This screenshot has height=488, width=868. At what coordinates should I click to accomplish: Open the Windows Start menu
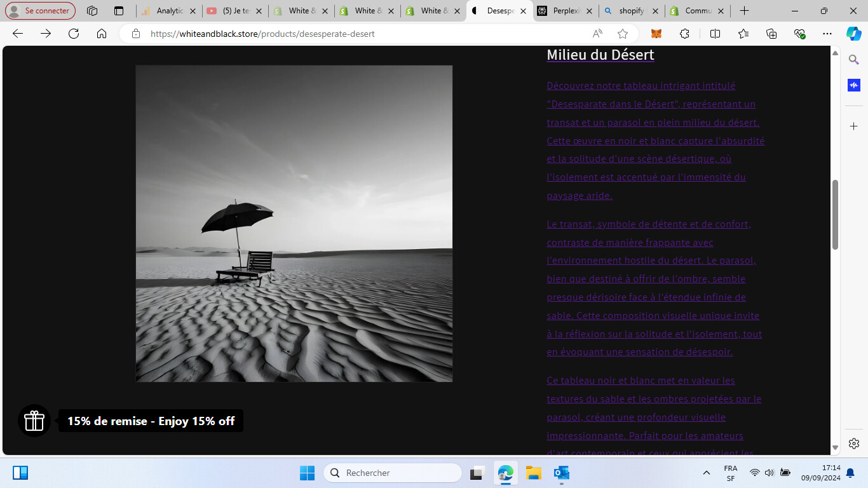pos(307,473)
